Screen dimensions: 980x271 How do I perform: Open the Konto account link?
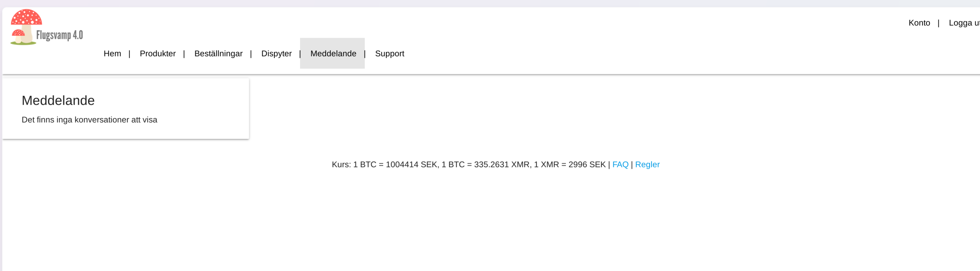pos(919,23)
